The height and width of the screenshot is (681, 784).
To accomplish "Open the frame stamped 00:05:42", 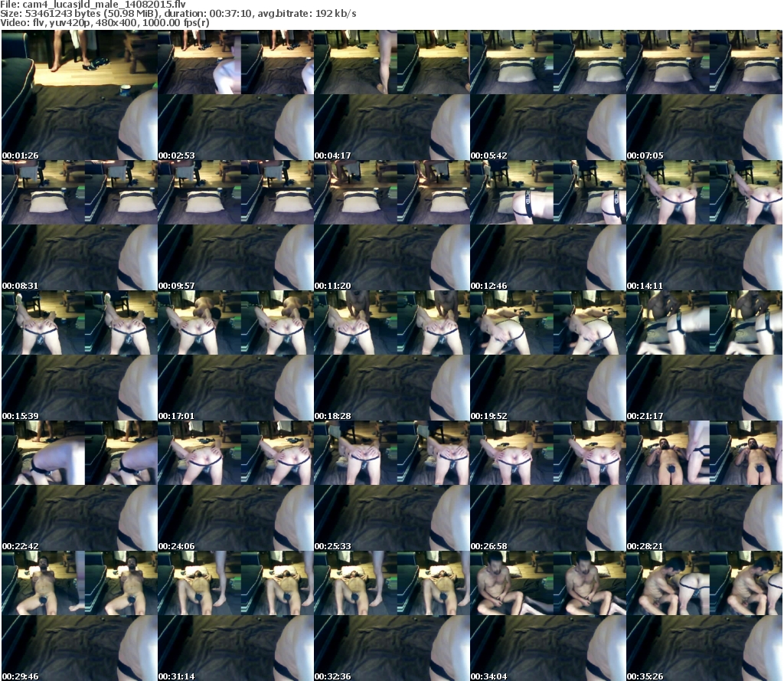I will tap(547, 95).
